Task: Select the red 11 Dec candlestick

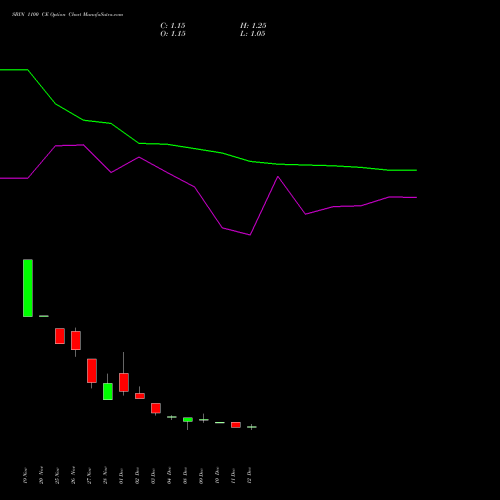Action: pyautogui.click(x=236, y=425)
